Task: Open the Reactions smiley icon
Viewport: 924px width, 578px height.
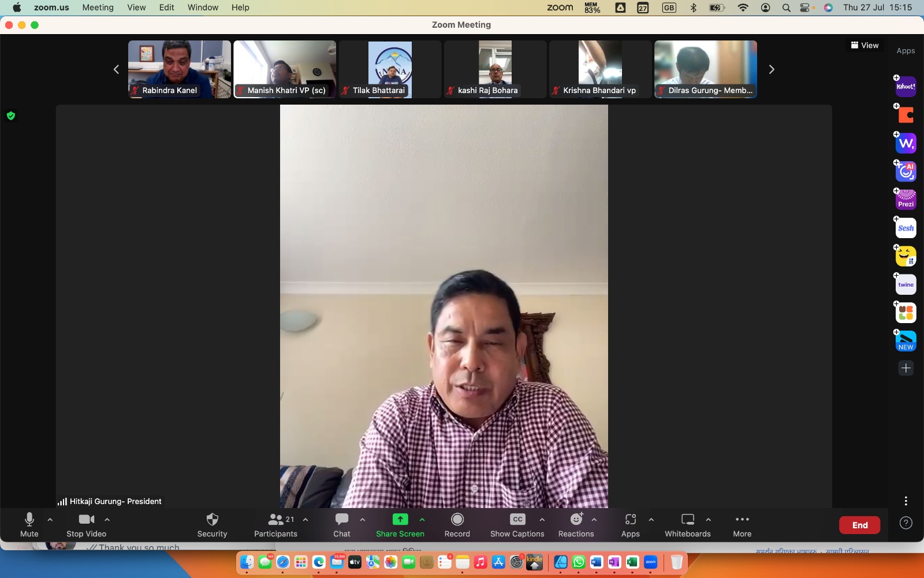Action: [x=576, y=520]
